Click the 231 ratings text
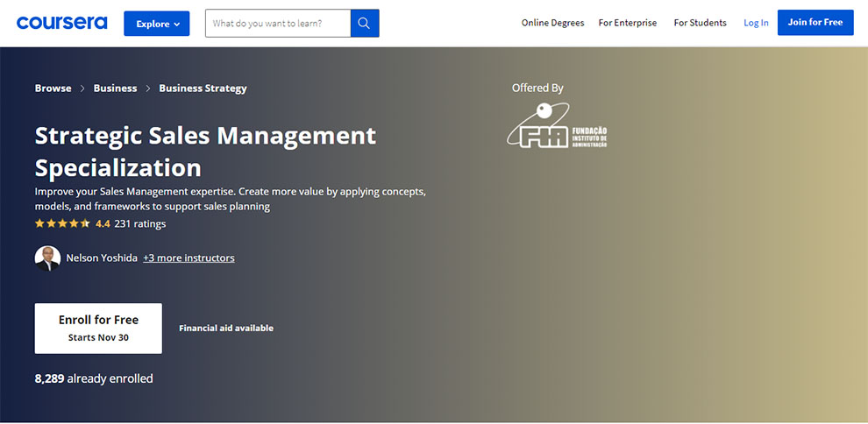This screenshot has height=424, width=868. click(140, 224)
